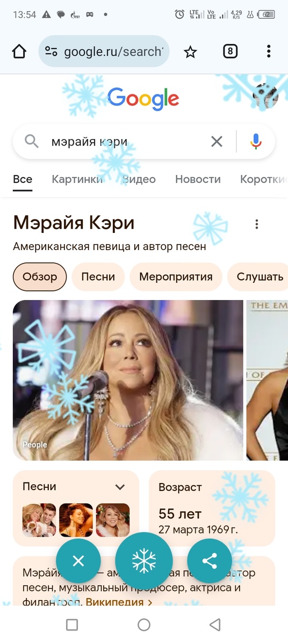Expand the Песни card chevron
288x644 pixels.
120,487
